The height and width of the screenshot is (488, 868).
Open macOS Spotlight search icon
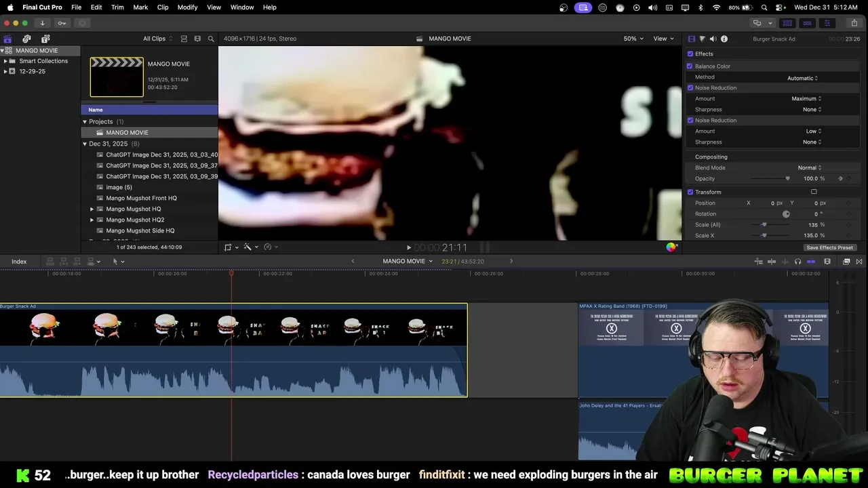pyautogui.click(x=764, y=7)
